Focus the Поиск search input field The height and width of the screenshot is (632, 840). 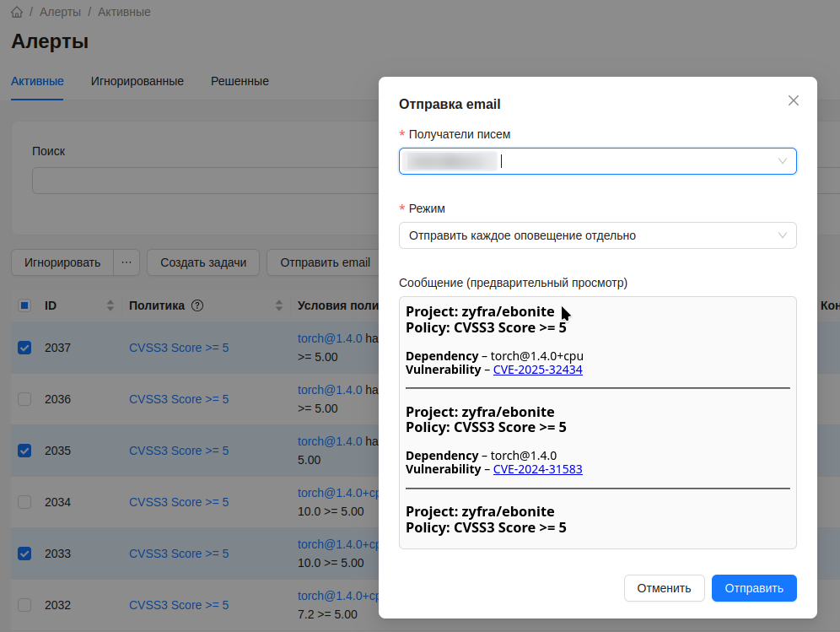206,181
